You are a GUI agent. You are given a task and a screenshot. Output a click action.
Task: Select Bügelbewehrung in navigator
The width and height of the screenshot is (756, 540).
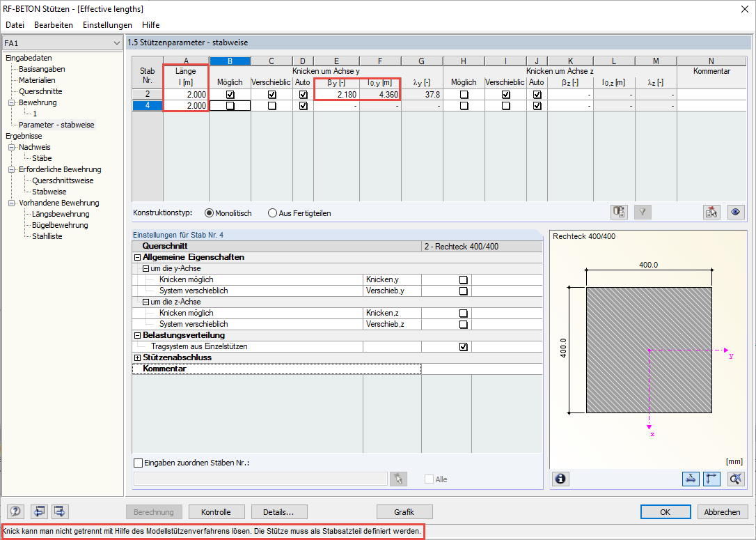[x=61, y=225]
